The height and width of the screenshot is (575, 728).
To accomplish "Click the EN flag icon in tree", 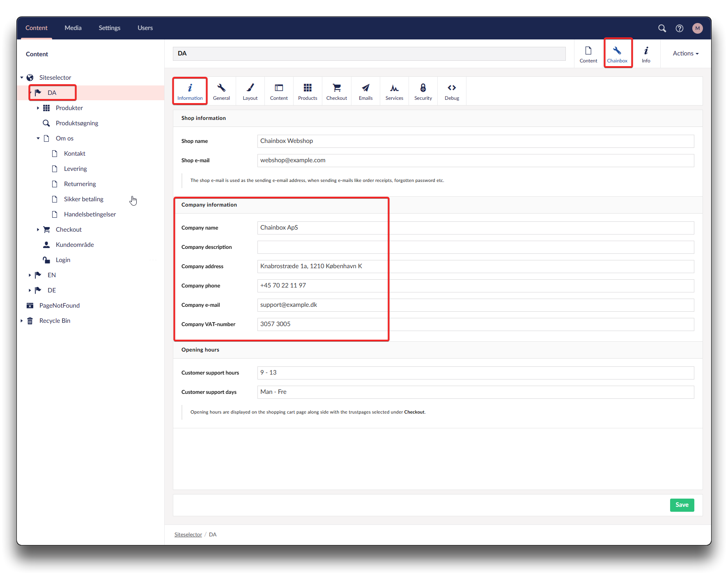I will [38, 275].
